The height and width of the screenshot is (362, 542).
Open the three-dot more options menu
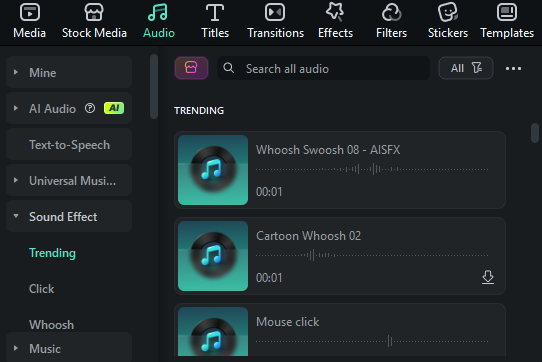click(x=513, y=68)
